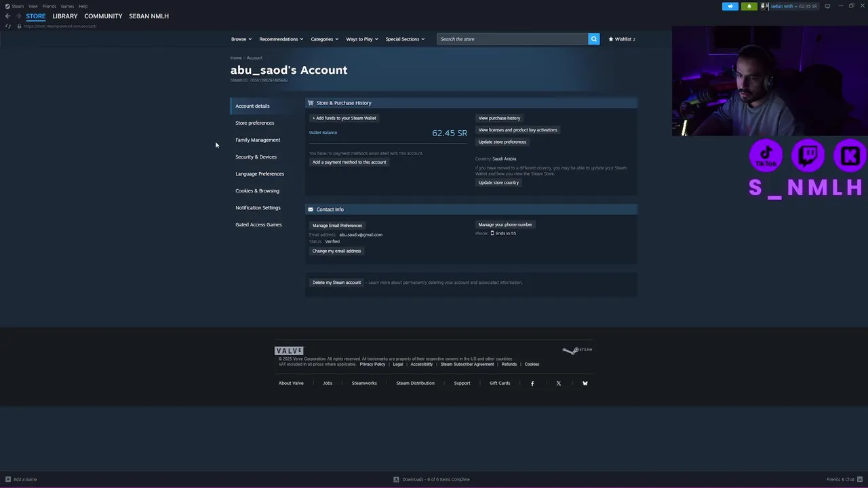Select Language Preferences in sidebar

(260, 174)
